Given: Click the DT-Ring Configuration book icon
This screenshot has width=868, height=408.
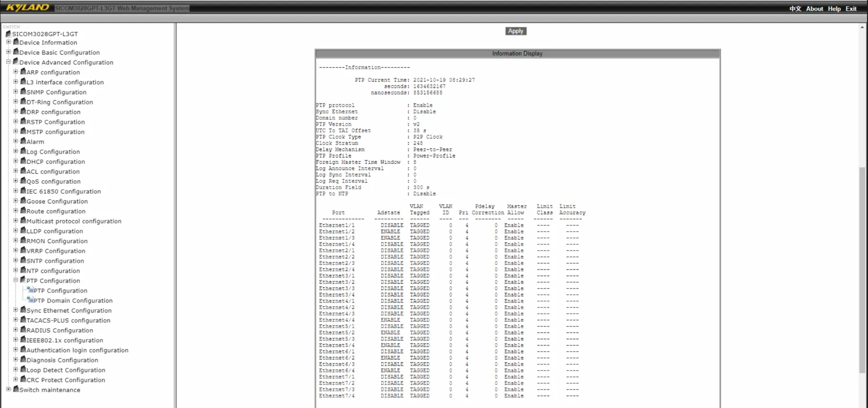Looking at the screenshot, I should (x=23, y=102).
